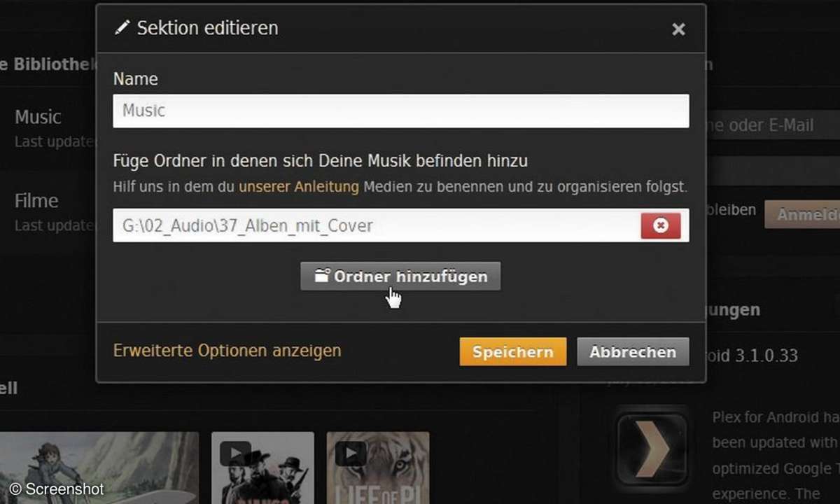Viewport: 840px width, 504px height.
Task: Click the Plex chevron logo icon
Action: 652,451
